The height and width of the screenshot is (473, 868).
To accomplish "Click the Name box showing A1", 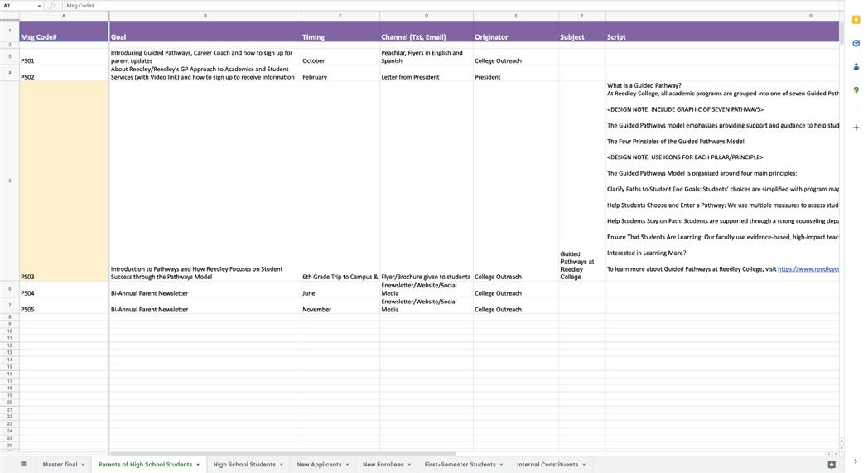I will pyautogui.click(x=18, y=6).
